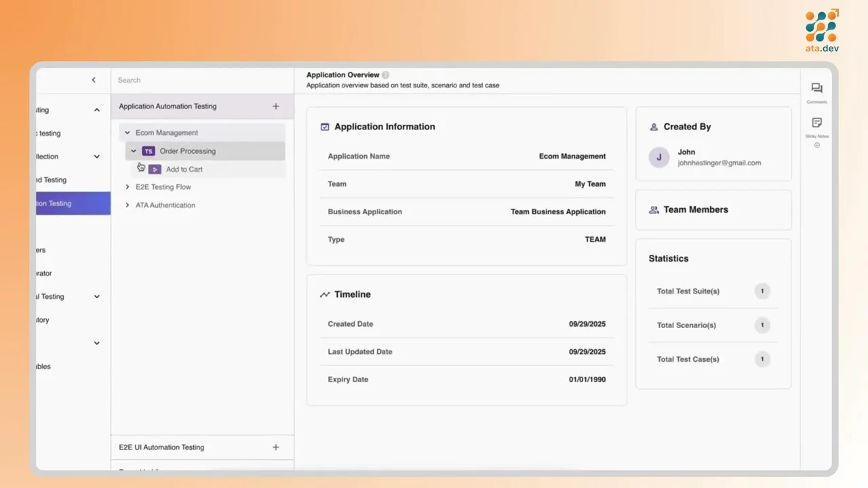Viewport: 868px width, 488px height.
Task: Click the Search input field
Action: click(x=197, y=80)
